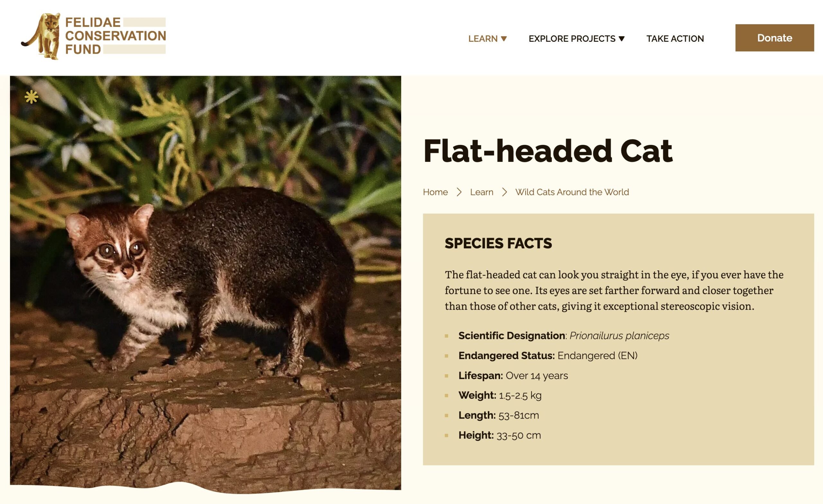This screenshot has height=504, width=823.
Task: Click the Learn dropdown arrow
Action: click(504, 39)
